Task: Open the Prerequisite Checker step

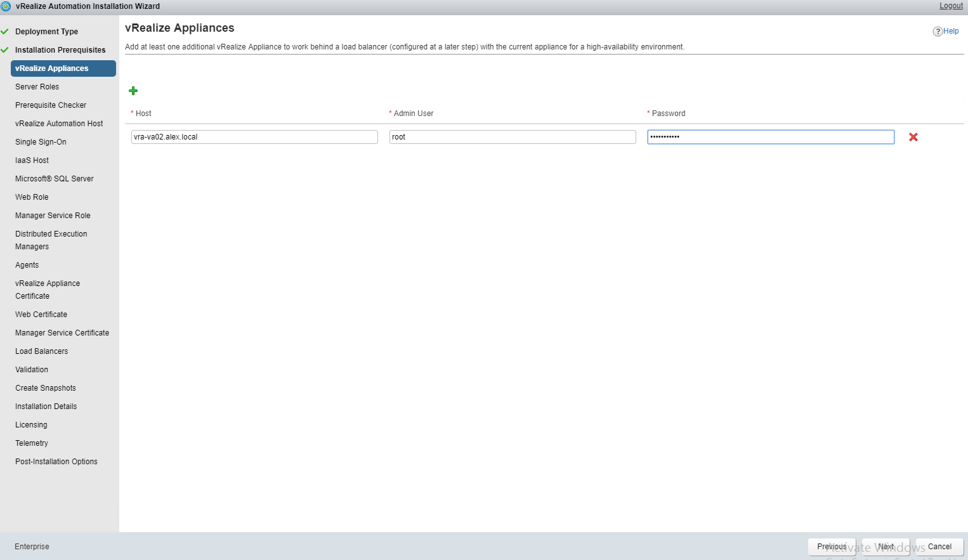Action: [51, 105]
